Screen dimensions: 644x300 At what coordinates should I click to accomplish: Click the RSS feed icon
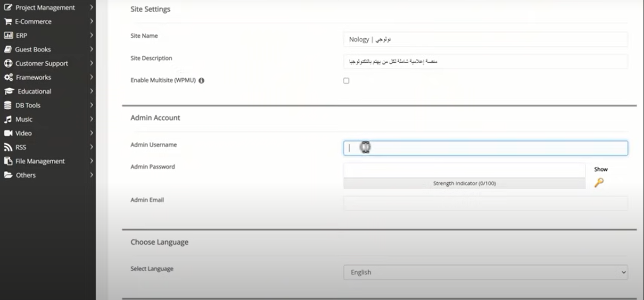8,147
